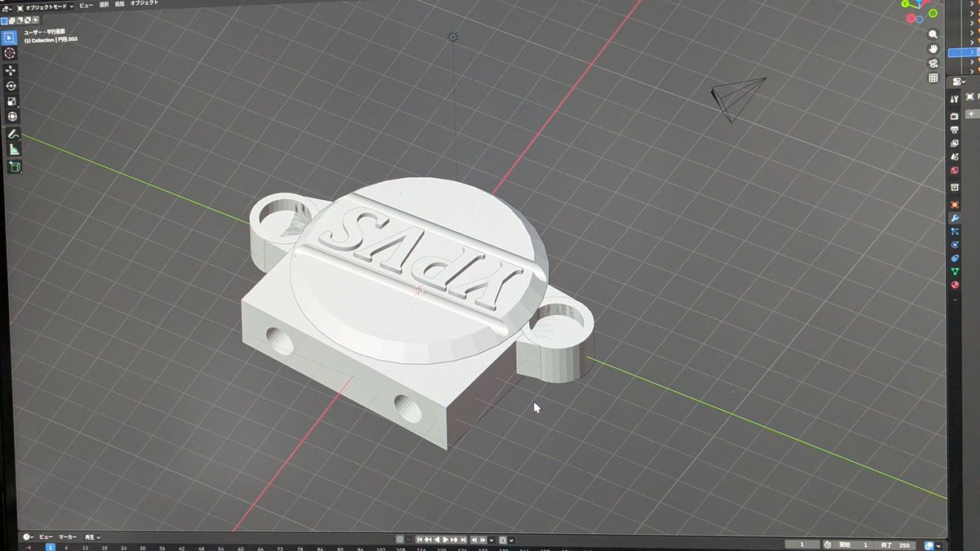The height and width of the screenshot is (551, 980).
Task: Open the timeline editor type dropdown
Action: pyautogui.click(x=29, y=536)
